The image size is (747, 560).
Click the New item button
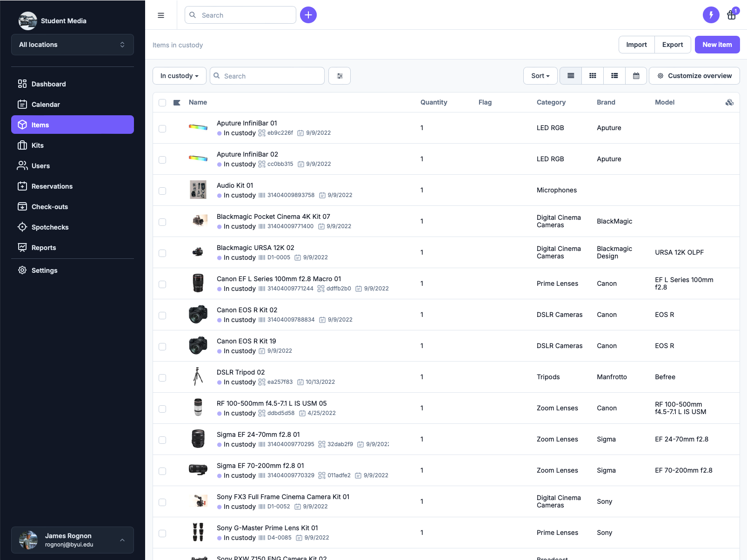tap(717, 45)
